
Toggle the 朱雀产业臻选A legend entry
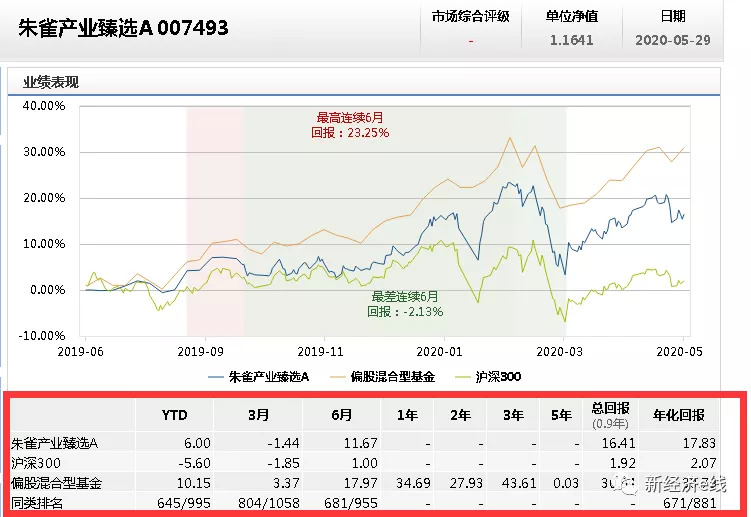[x=259, y=377]
